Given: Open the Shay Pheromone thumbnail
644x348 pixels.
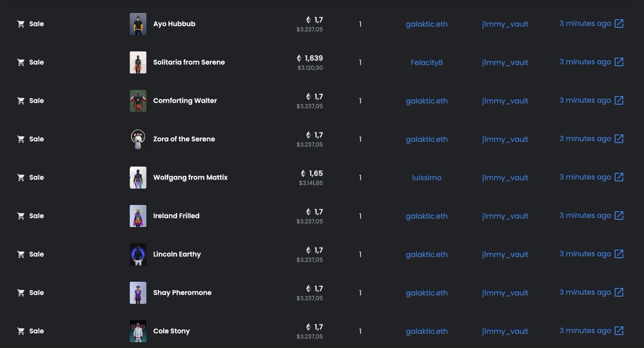Looking at the screenshot, I should (x=138, y=293).
